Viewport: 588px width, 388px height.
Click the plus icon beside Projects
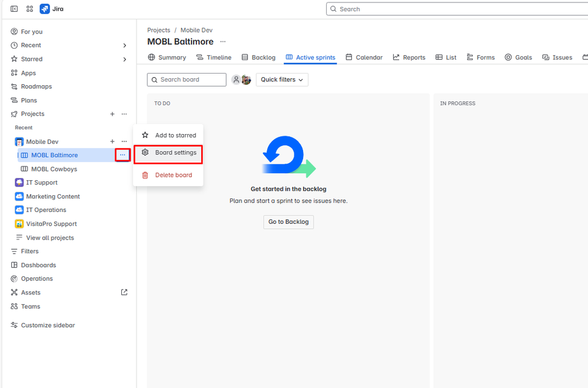coord(112,114)
